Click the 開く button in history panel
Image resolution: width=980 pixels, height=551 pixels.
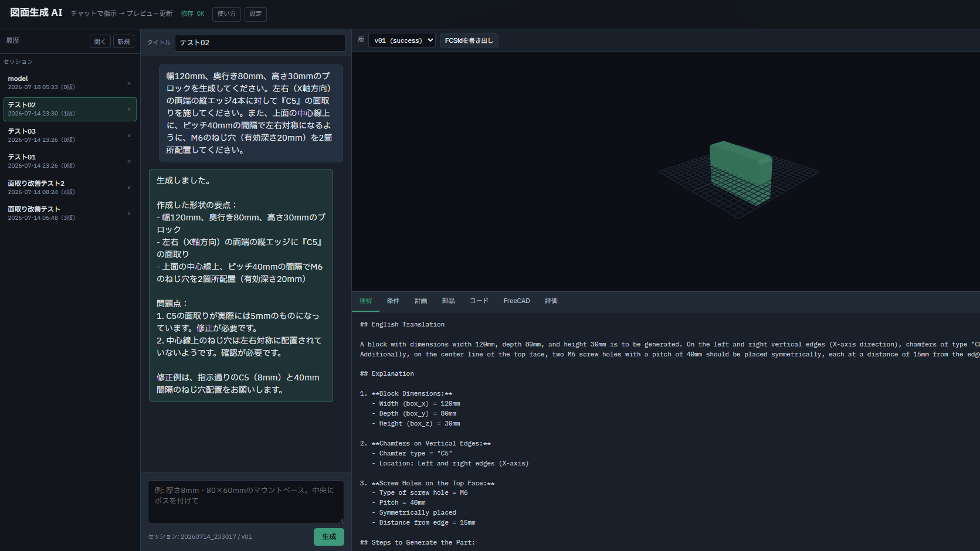pyautogui.click(x=100, y=42)
